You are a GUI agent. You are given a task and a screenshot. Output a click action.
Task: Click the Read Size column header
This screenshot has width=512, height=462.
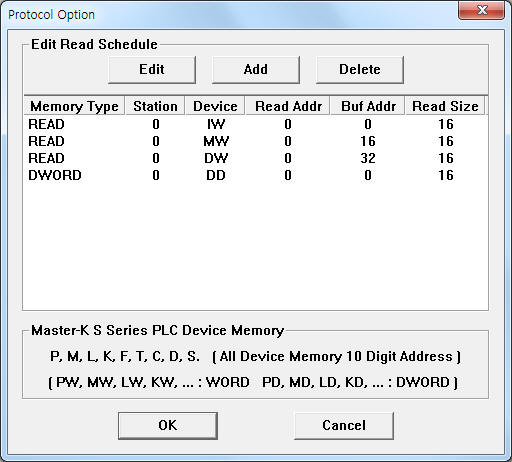[x=445, y=106]
